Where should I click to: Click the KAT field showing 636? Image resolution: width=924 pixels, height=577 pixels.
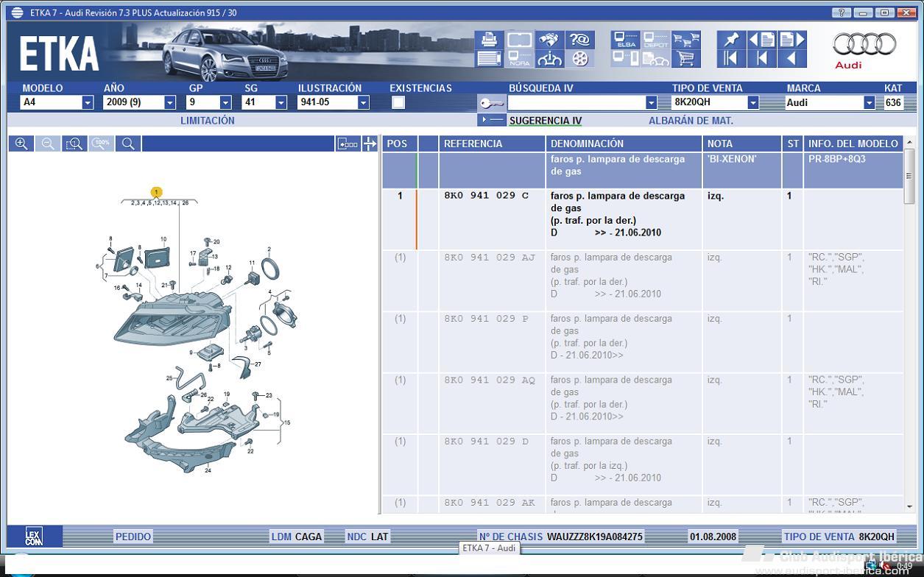pyautogui.click(x=893, y=103)
